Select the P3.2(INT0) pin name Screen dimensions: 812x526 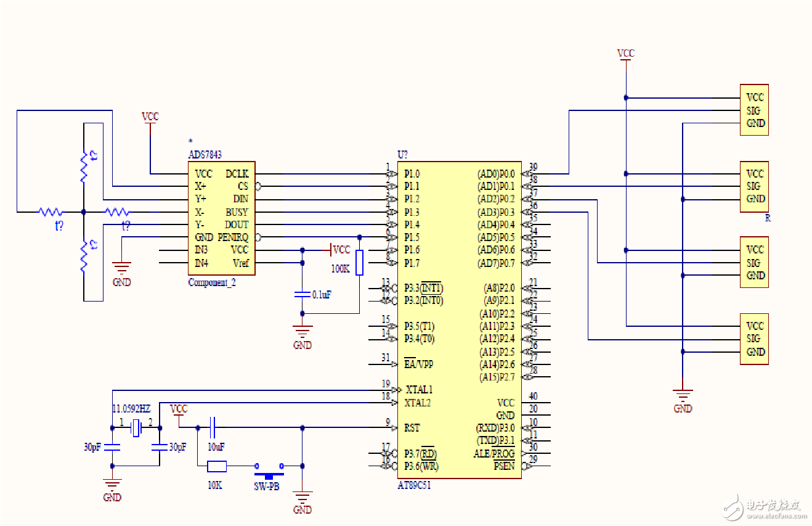424,301
